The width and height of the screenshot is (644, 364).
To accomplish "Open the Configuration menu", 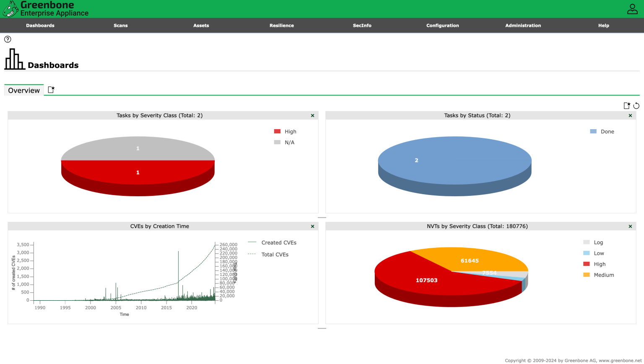I will click(442, 25).
